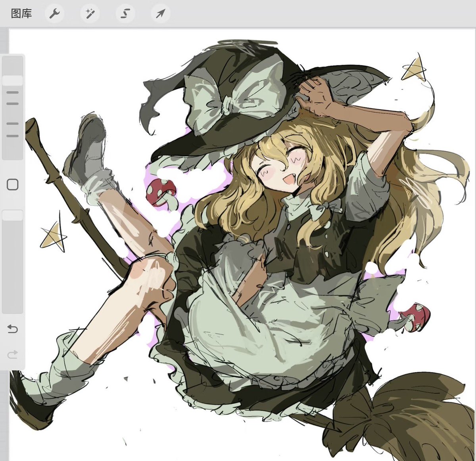
Task: Open the Actions wrench menu
Action: [x=54, y=14]
